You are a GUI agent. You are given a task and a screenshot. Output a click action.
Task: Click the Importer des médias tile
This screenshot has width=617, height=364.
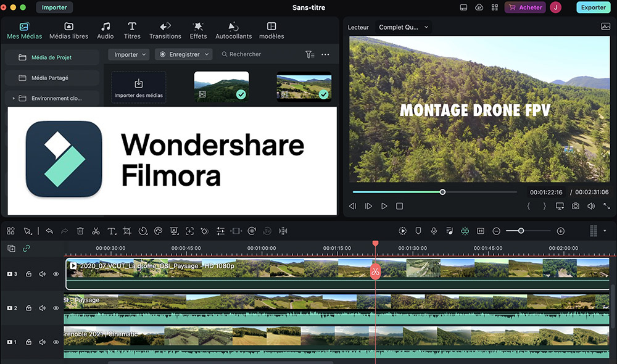tap(139, 87)
